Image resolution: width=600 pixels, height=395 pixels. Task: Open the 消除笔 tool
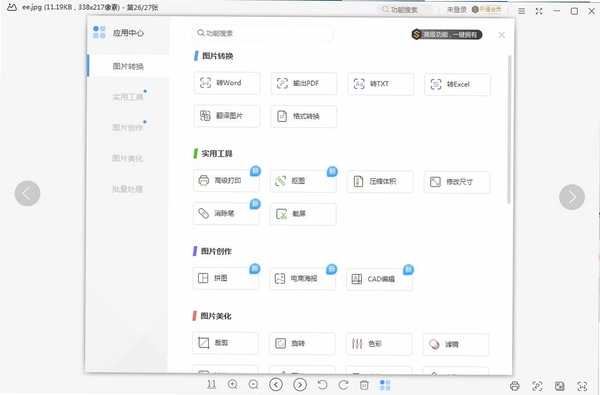227,213
